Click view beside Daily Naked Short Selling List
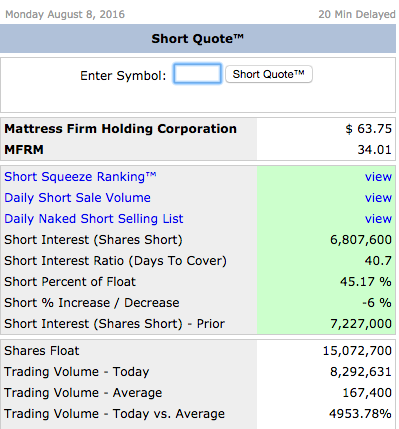The height and width of the screenshot is (429, 399). [x=378, y=219]
